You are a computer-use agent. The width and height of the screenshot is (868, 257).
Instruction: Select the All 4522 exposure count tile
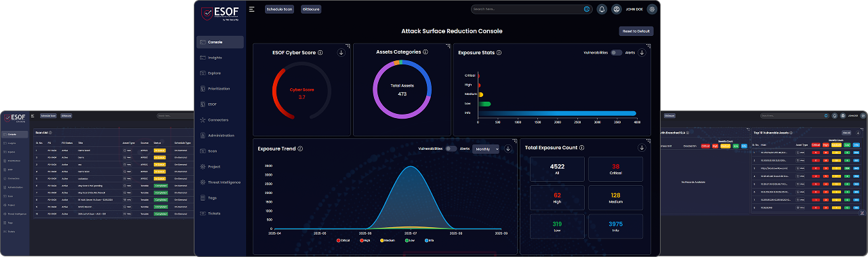coord(558,169)
